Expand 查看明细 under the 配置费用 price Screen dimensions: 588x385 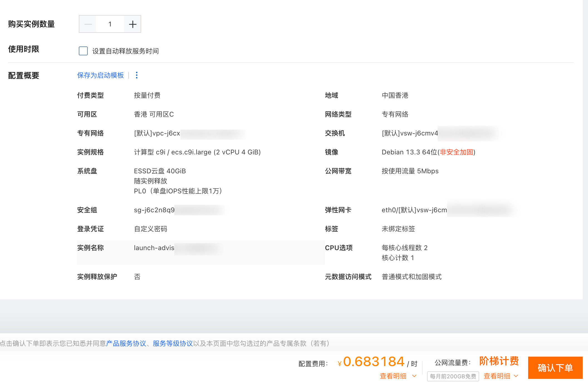coord(393,376)
